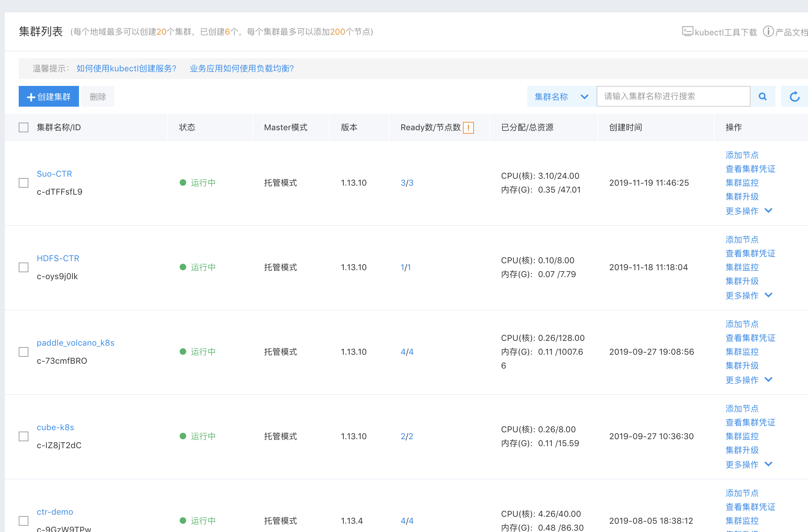Click the creation time 2019-11-18 11:18:04

click(x=649, y=267)
